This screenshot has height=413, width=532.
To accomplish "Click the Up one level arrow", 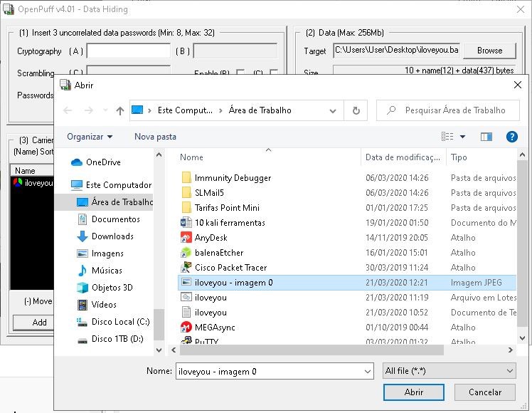I will click(119, 110).
